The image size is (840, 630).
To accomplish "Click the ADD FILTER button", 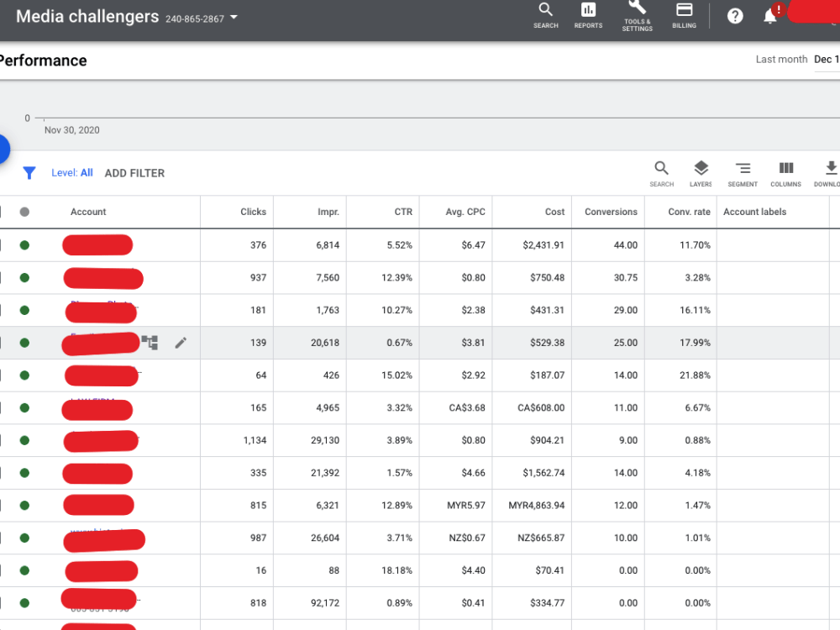I will pyautogui.click(x=134, y=173).
